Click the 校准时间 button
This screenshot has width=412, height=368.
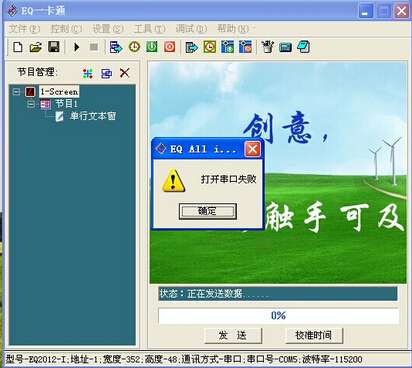pos(314,335)
